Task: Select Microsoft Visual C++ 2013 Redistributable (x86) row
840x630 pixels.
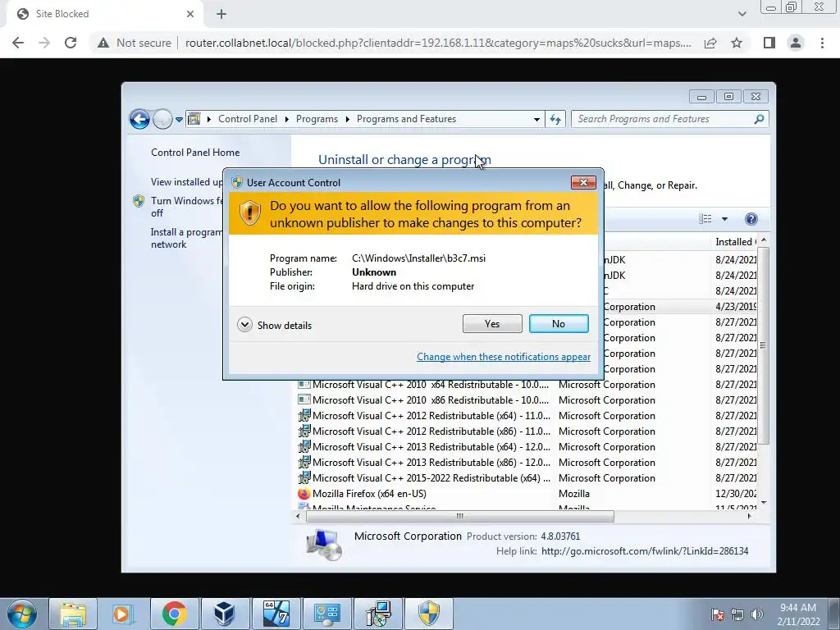Action: click(x=527, y=463)
